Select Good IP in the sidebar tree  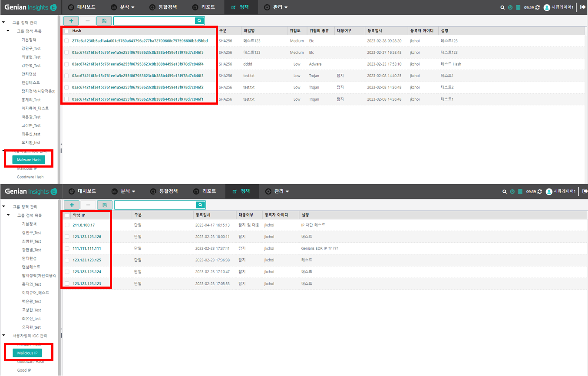pyautogui.click(x=24, y=370)
